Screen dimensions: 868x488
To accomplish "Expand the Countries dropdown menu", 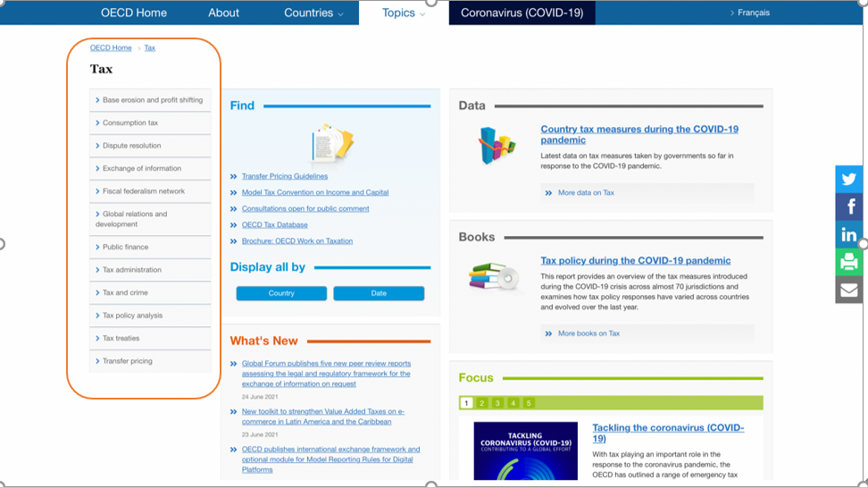I will point(313,13).
